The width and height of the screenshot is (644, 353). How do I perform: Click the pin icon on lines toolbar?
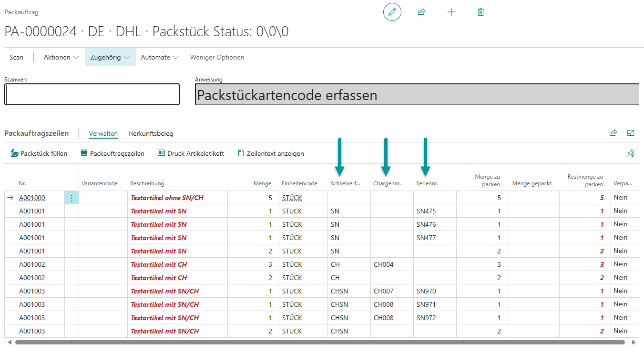[x=631, y=153]
